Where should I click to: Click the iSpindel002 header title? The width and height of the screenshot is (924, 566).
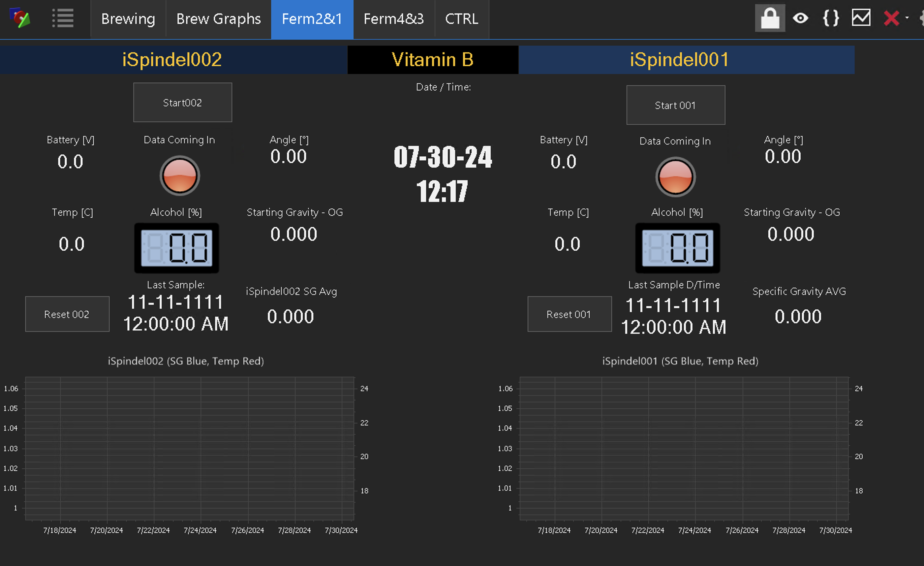tap(172, 60)
